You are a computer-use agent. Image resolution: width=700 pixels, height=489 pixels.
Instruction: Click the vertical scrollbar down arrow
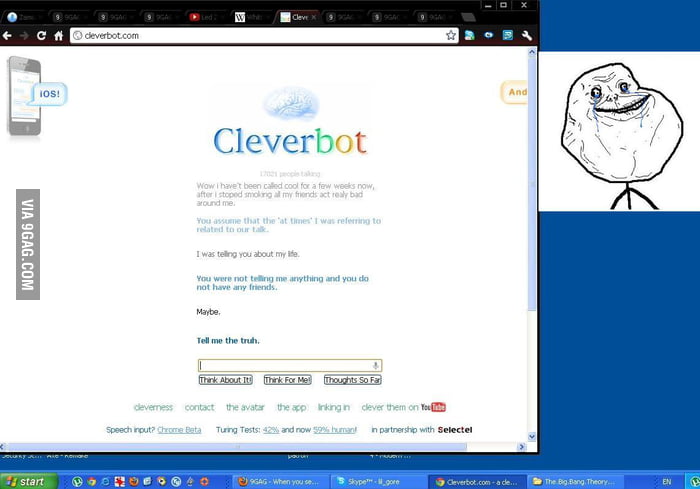point(532,436)
